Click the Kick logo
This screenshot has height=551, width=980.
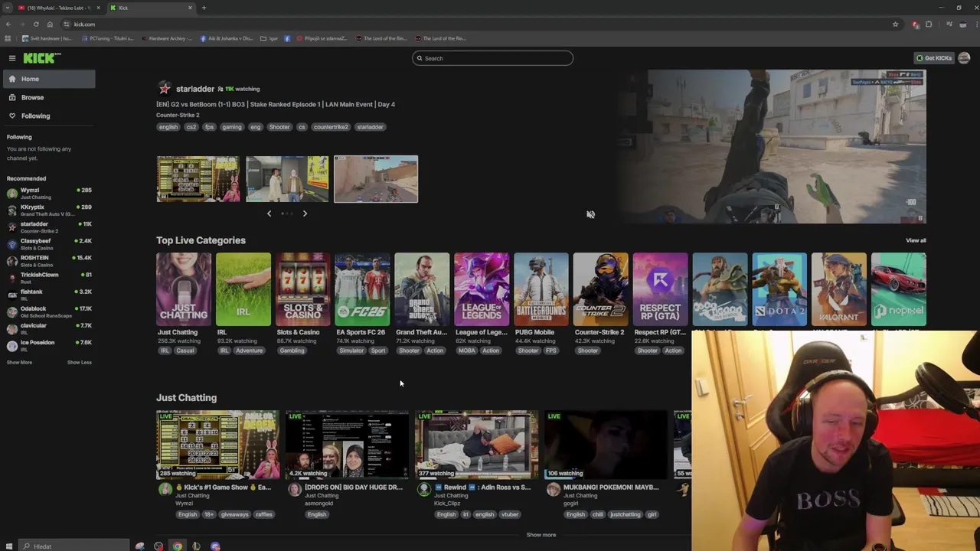[41, 58]
